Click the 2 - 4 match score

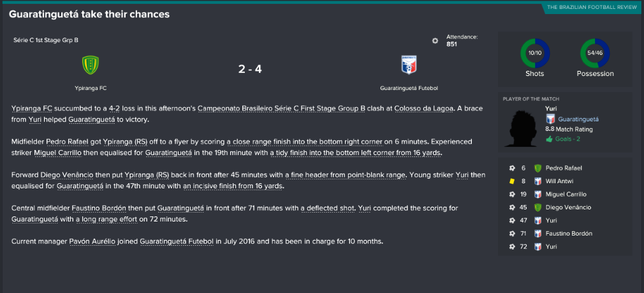click(x=250, y=69)
